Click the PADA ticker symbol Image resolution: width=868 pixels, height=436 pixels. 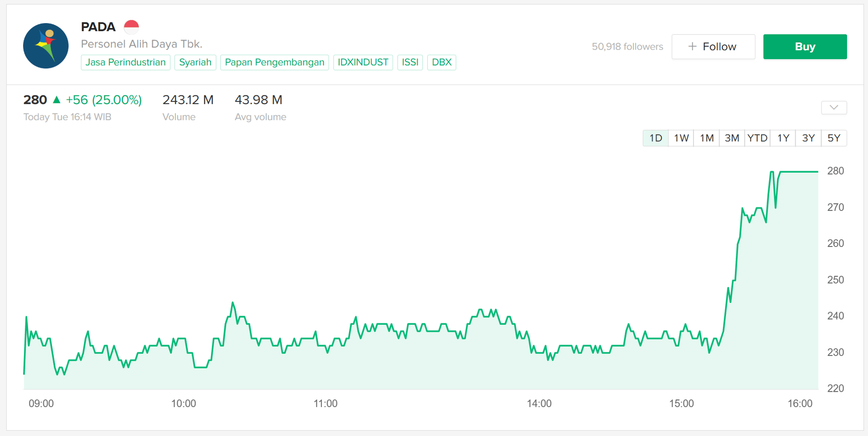(98, 27)
